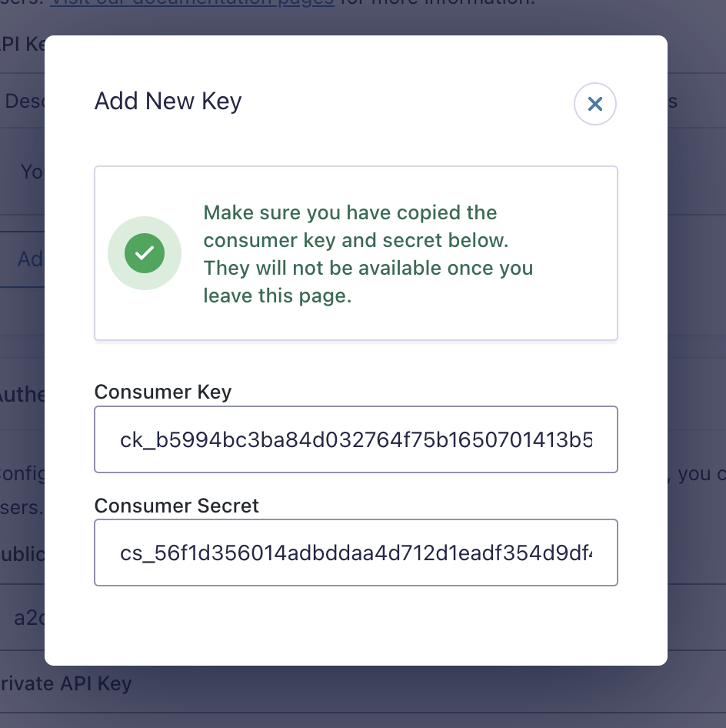Click the "Desc" column header behind dialog
Screen dimensions: 726x728
tap(24, 101)
